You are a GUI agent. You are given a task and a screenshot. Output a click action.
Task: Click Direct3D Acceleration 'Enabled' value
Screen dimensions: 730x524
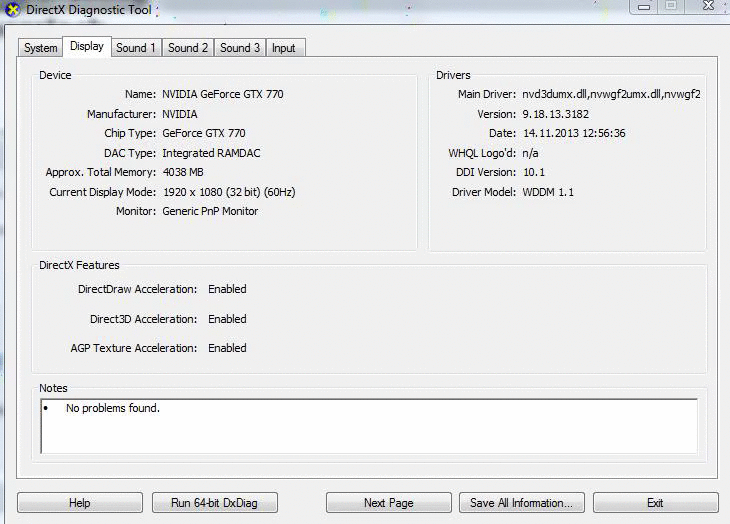227,319
